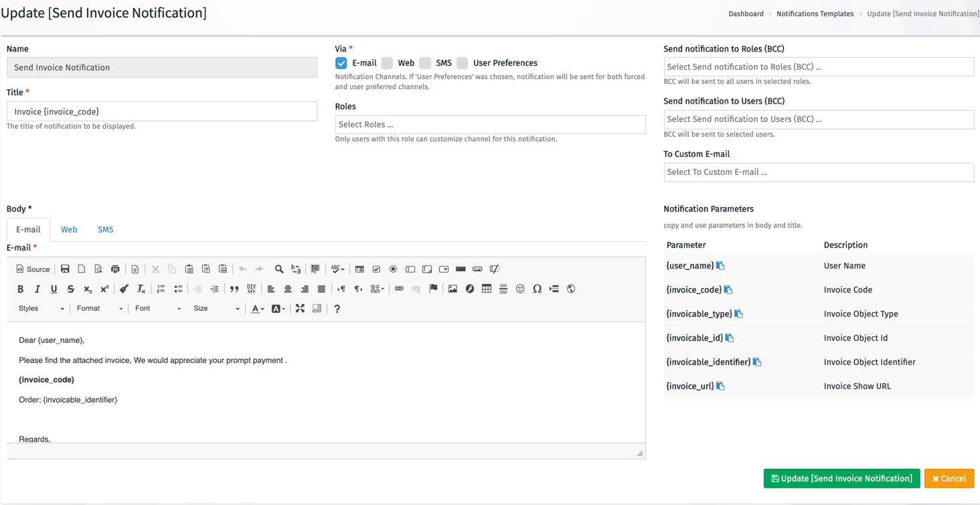
Task: Copy the {invoice_url} parameter
Action: click(720, 386)
